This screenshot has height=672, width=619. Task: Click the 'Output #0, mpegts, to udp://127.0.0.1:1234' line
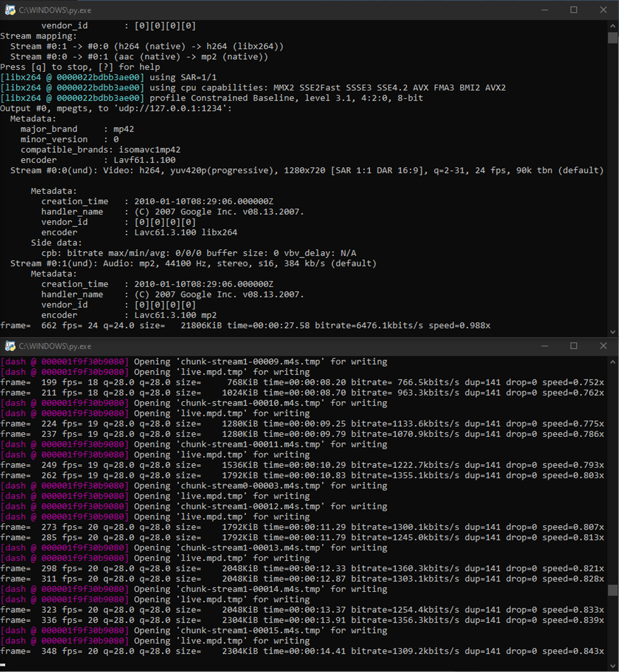pyautogui.click(x=116, y=109)
